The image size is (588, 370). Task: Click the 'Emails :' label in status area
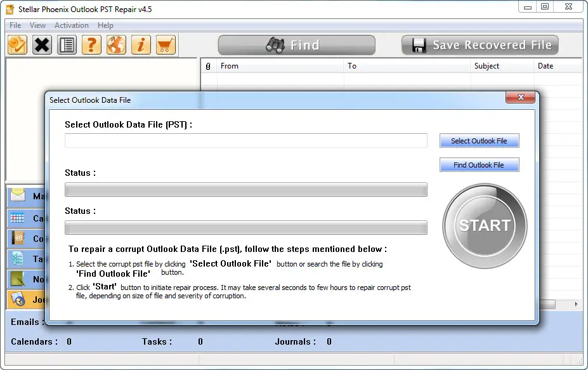pyautogui.click(x=27, y=322)
